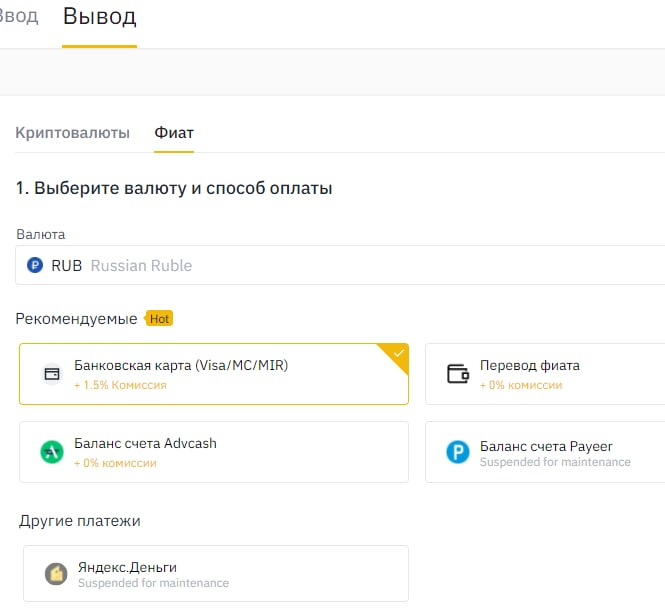This screenshot has width=665, height=616.
Task: Click the wallet icon for fiat transfer
Action: 458,374
